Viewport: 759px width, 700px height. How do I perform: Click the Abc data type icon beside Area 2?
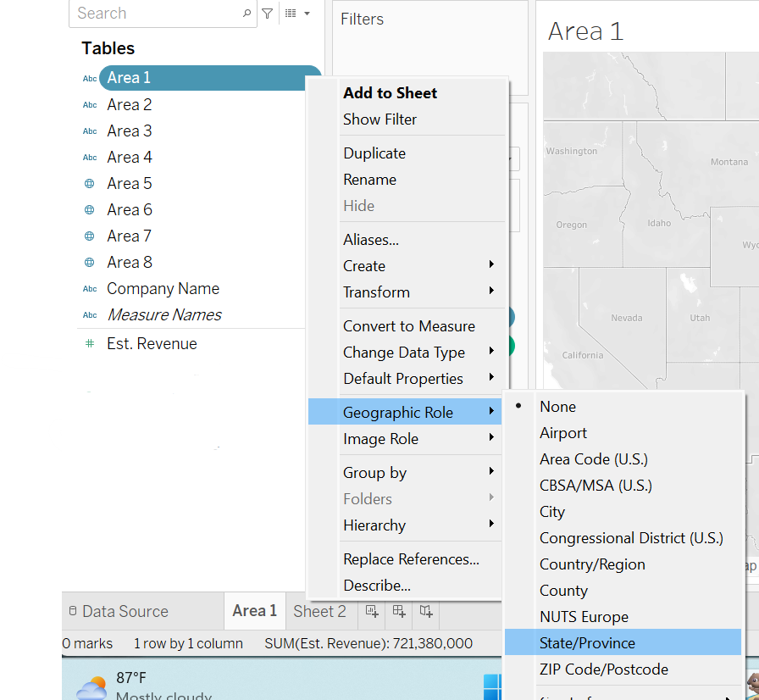[90, 104]
